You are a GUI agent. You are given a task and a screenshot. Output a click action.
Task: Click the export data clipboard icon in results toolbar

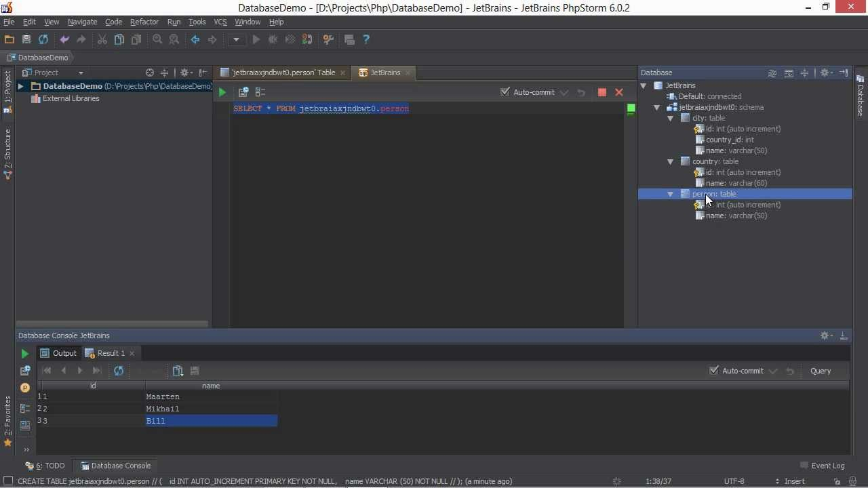(178, 371)
